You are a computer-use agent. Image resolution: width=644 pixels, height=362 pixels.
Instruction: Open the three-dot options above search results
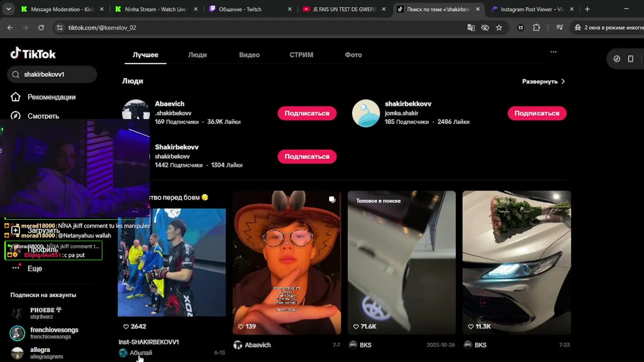553,52
